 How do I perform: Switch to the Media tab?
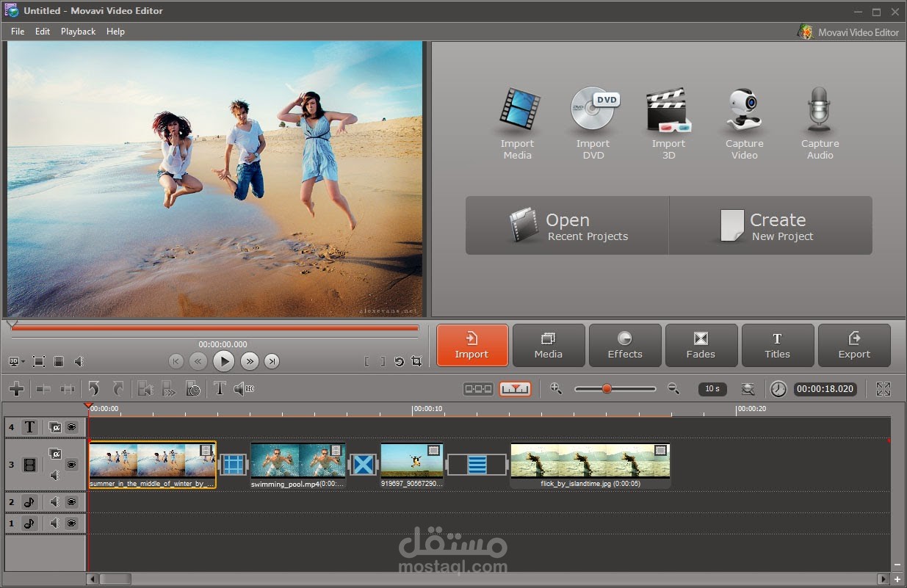click(x=549, y=345)
